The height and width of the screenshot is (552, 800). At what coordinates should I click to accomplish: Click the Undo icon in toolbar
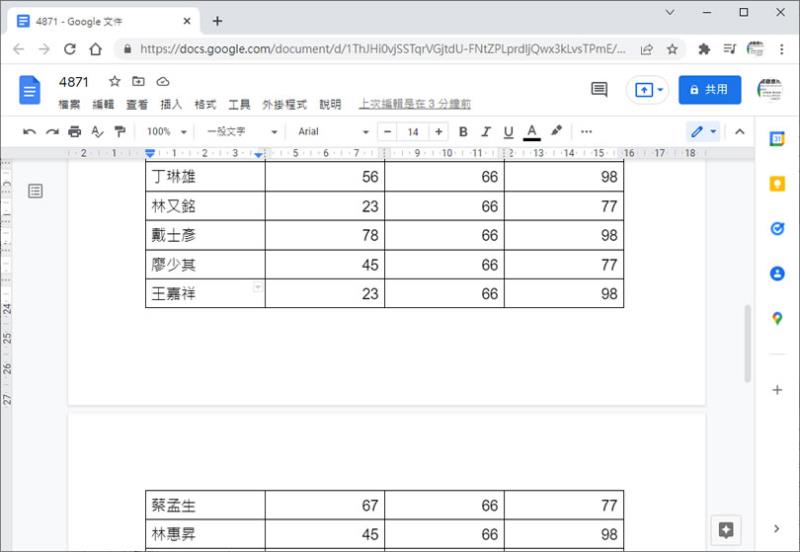pyautogui.click(x=30, y=132)
